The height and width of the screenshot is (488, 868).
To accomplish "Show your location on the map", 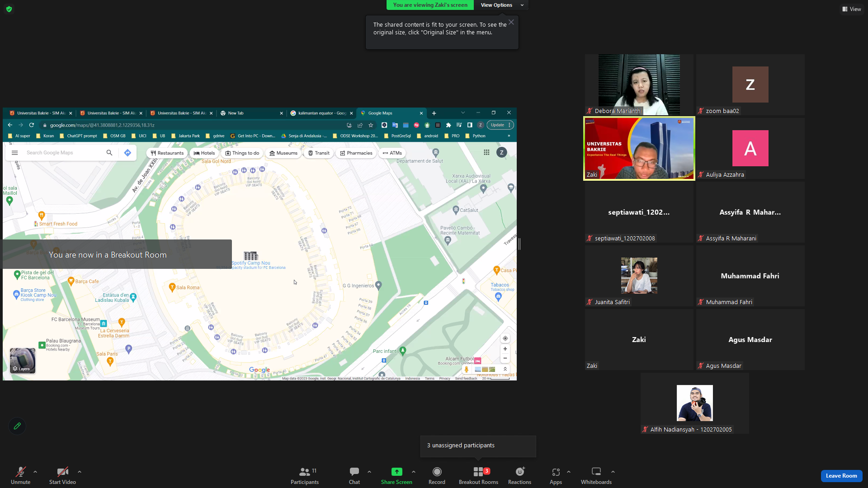I will pyautogui.click(x=505, y=338).
